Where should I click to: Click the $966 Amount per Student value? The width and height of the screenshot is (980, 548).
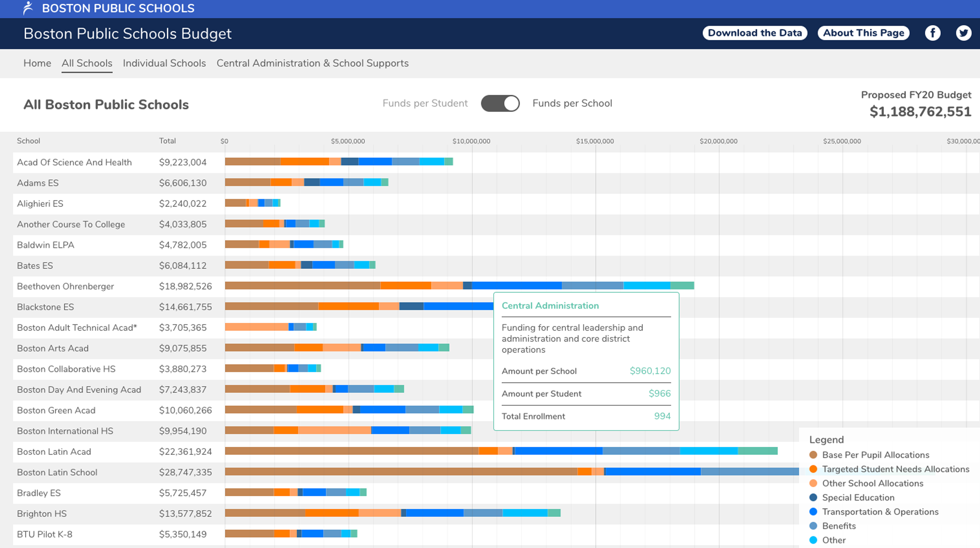[x=660, y=394]
